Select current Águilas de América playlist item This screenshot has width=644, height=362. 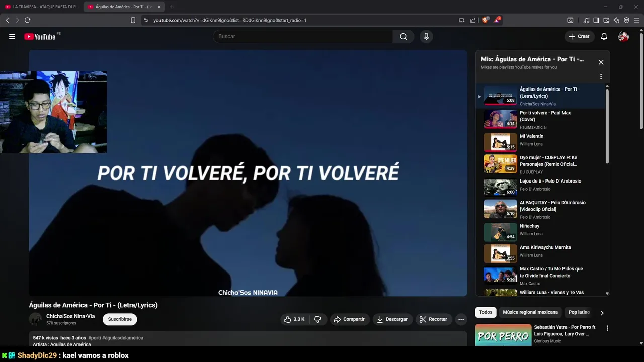541,96
